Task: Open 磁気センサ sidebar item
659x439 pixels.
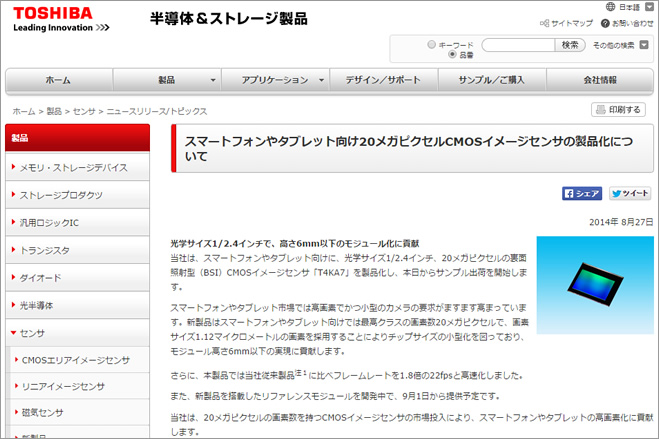Action: click(x=79, y=412)
